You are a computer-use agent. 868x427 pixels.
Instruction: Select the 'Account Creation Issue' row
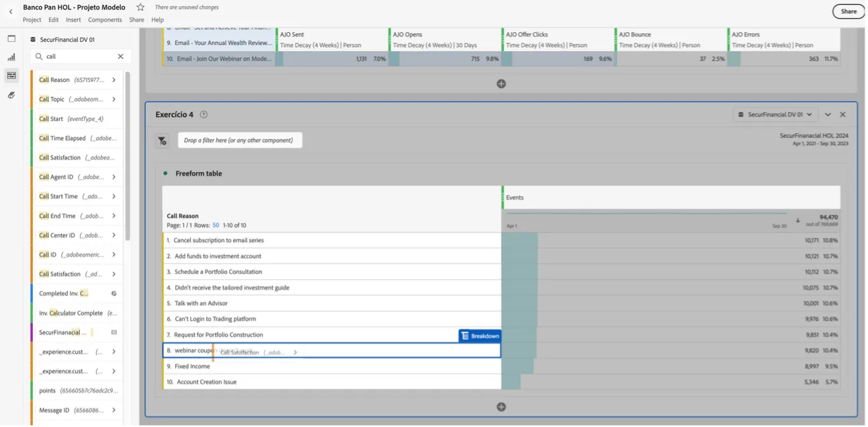coord(332,382)
